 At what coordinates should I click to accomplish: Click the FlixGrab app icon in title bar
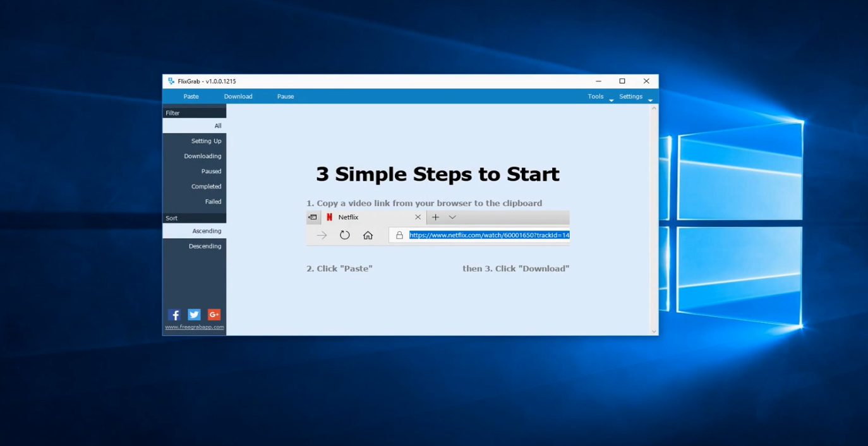[x=171, y=81]
